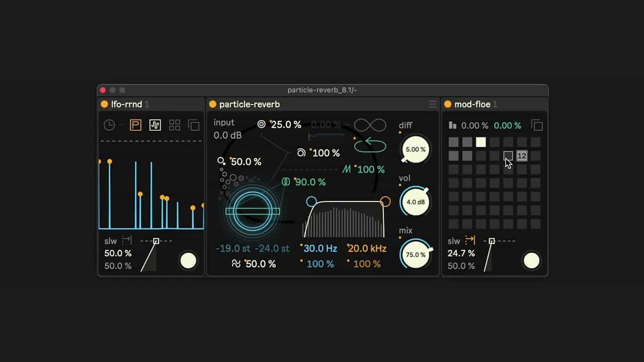Toggle the slew direction icon in lfo-rrnd

pos(127,240)
